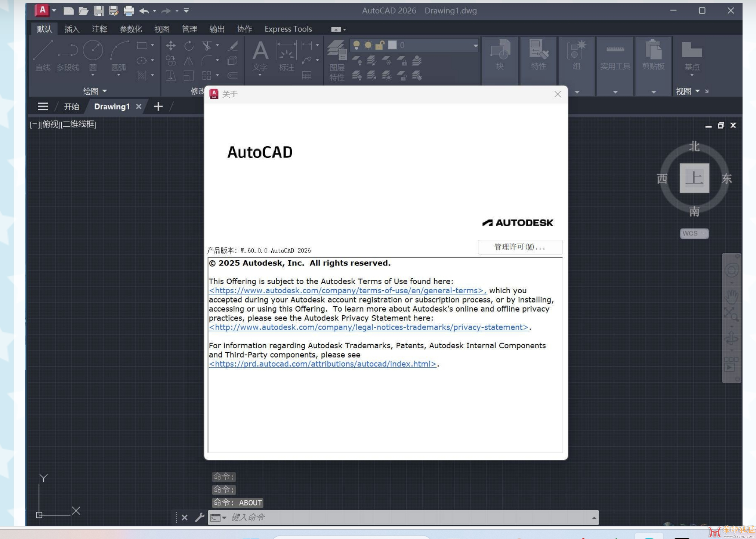756x539 pixels.
Task: Switch to the Manage (管理) ribbon tab
Action: tap(189, 29)
